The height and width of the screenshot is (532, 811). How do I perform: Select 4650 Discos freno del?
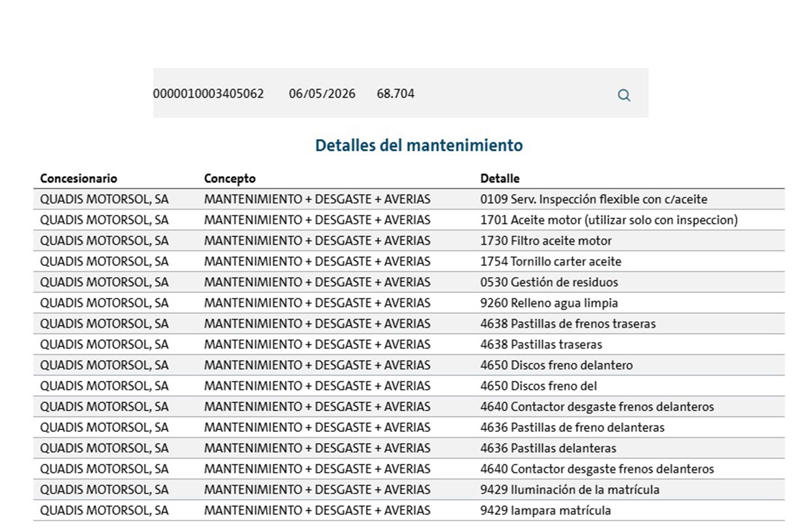click(538, 385)
